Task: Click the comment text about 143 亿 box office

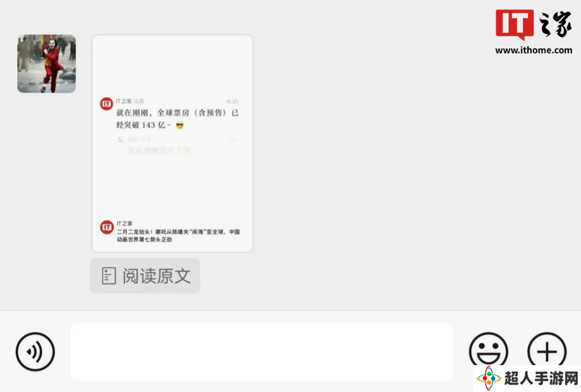Action: pos(177,118)
